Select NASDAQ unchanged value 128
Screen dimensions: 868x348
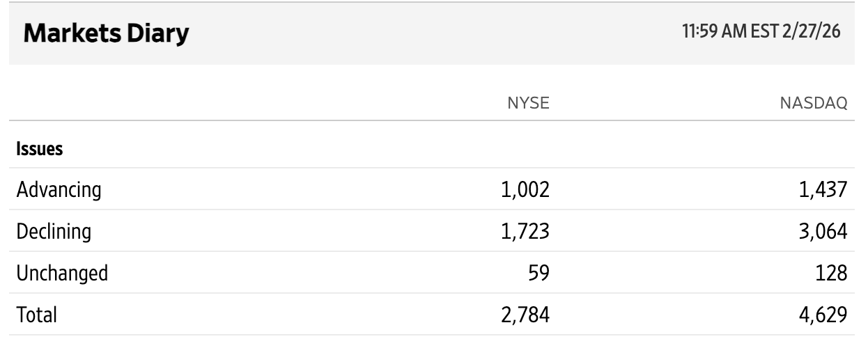[832, 273]
